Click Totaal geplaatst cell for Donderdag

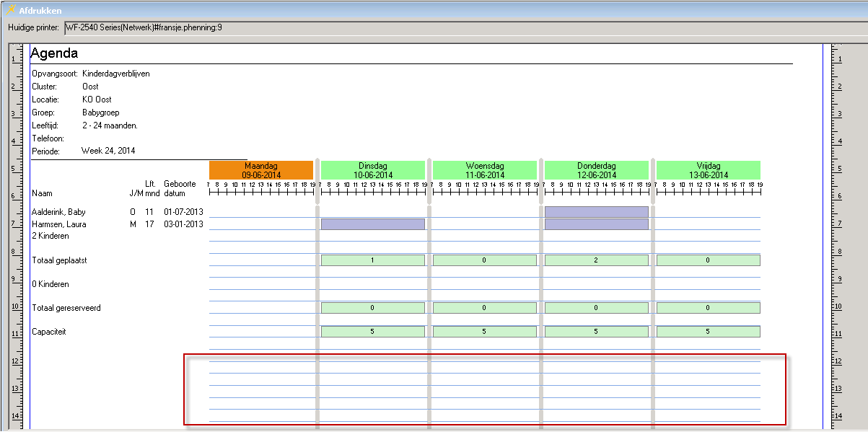click(596, 260)
